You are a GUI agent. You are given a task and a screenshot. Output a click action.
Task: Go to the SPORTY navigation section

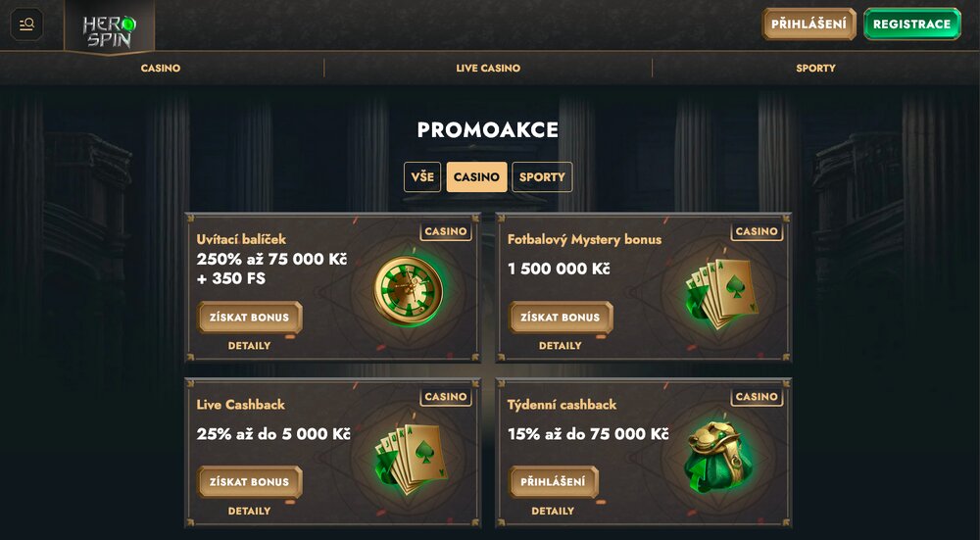click(x=815, y=69)
